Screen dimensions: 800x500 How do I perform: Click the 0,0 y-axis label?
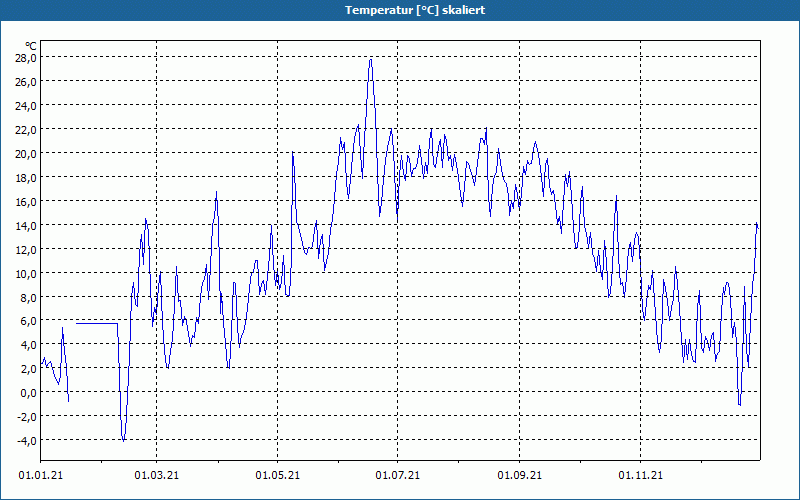pos(28,393)
